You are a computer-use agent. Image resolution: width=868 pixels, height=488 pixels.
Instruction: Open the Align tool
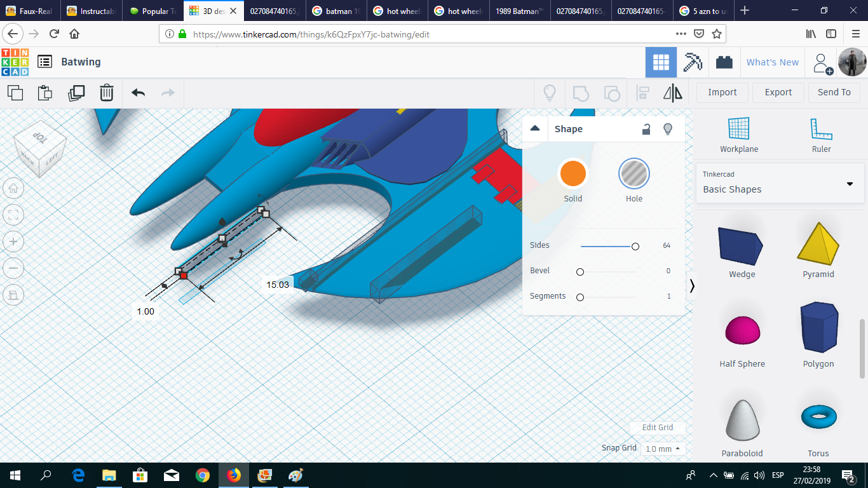pos(642,93)
